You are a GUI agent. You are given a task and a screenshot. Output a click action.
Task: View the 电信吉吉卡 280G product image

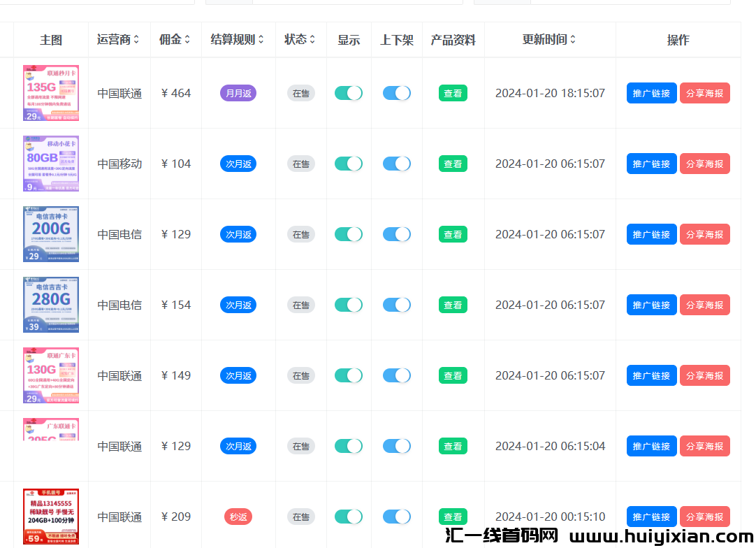51,305
